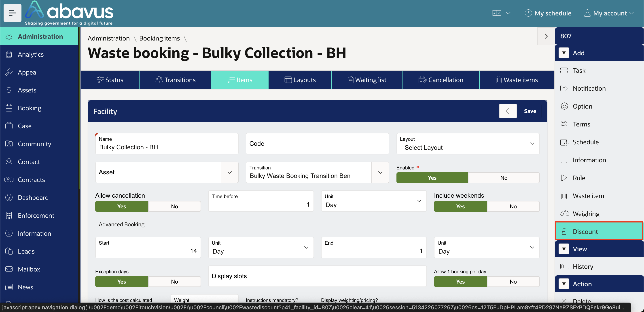Viewport: 644px width, 312px height.
Task: Set Enabled to No
Action: coord(504,178)
